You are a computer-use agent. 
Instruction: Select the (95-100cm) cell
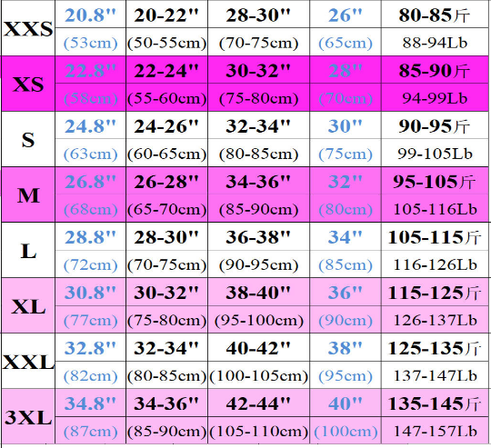coord(258,320)
